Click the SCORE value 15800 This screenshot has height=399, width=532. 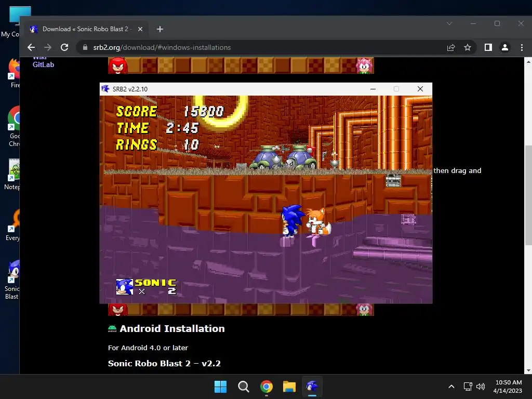[204, 111]
